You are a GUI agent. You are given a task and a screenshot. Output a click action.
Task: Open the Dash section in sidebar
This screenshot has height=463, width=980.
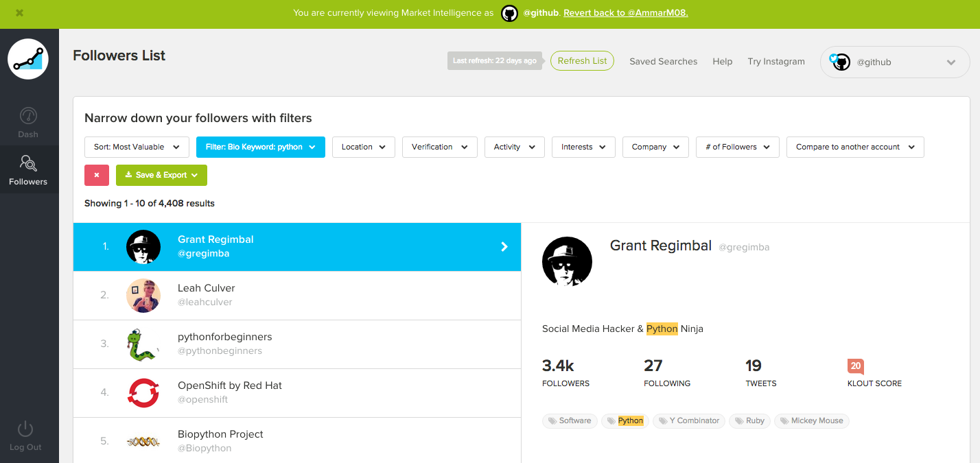[x=28, y=123]
